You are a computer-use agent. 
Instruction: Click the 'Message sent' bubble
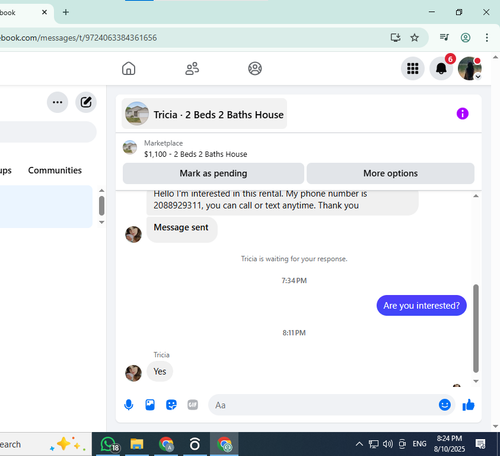pyautogui.click(x=182, y=229)
